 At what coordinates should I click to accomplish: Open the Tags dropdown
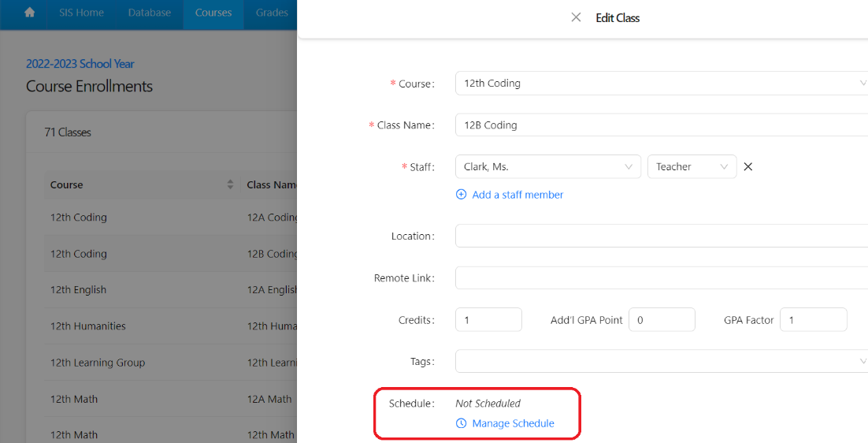coord(662,361)
